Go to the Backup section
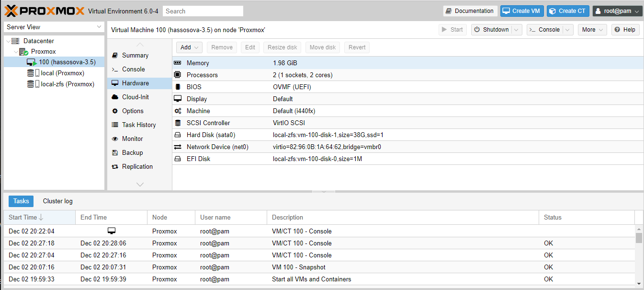 click(132, 152)
